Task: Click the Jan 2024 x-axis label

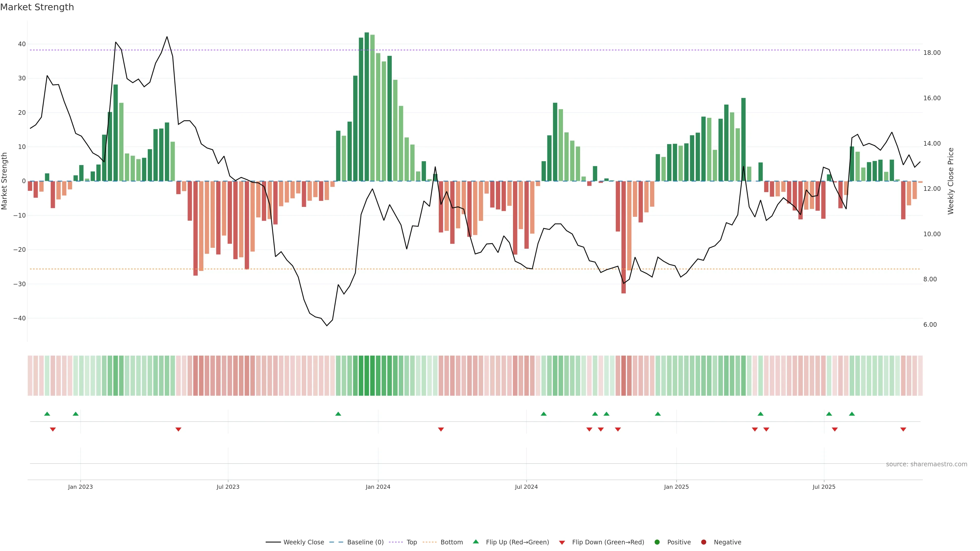Action: (378, 487)
